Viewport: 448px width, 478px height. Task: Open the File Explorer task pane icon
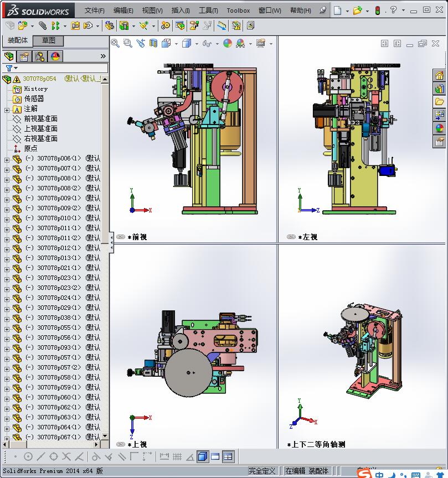pyautogui.click(x=439, y=102)
